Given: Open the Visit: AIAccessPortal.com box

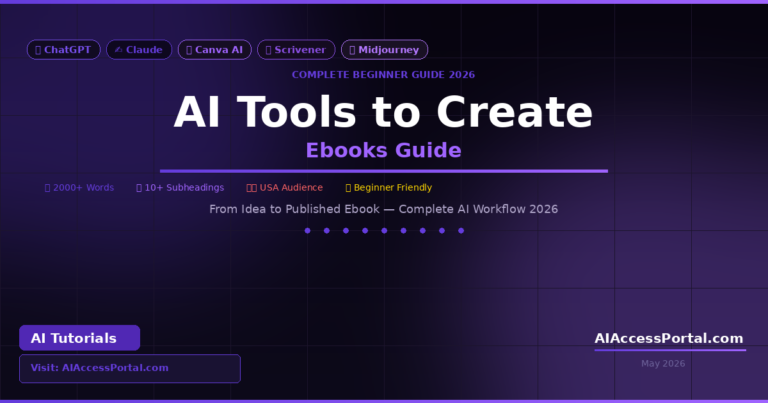Looking at the screenshot, I should pos(130,368).
